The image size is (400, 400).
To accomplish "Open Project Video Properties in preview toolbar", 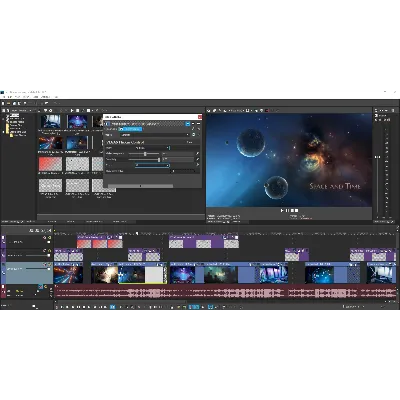I will point(209,110).
